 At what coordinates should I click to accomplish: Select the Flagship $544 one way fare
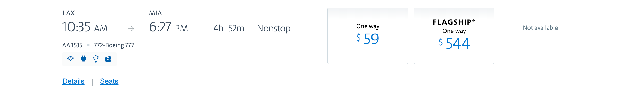coord(454,36)
